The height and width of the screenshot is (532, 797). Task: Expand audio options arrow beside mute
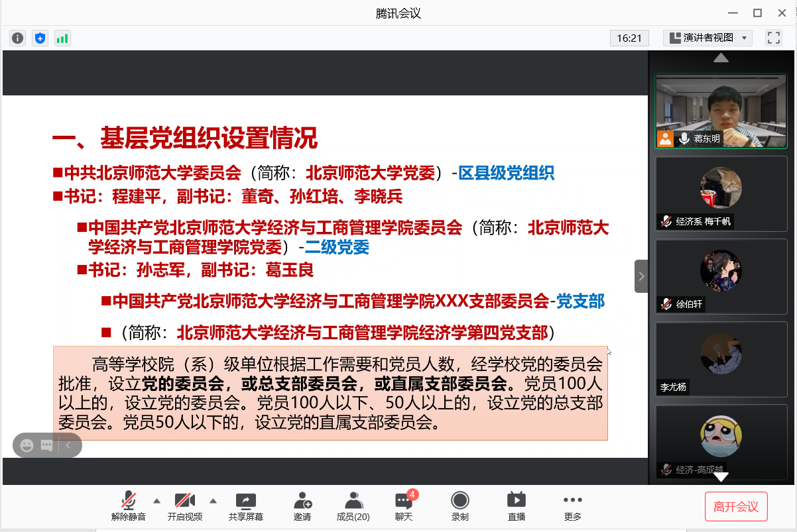click(157, 500)
